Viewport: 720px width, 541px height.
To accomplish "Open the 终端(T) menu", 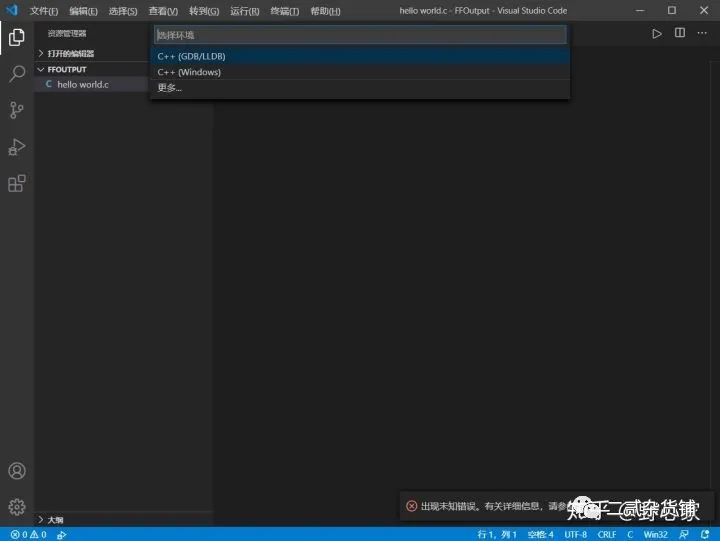I will (284, 11).
